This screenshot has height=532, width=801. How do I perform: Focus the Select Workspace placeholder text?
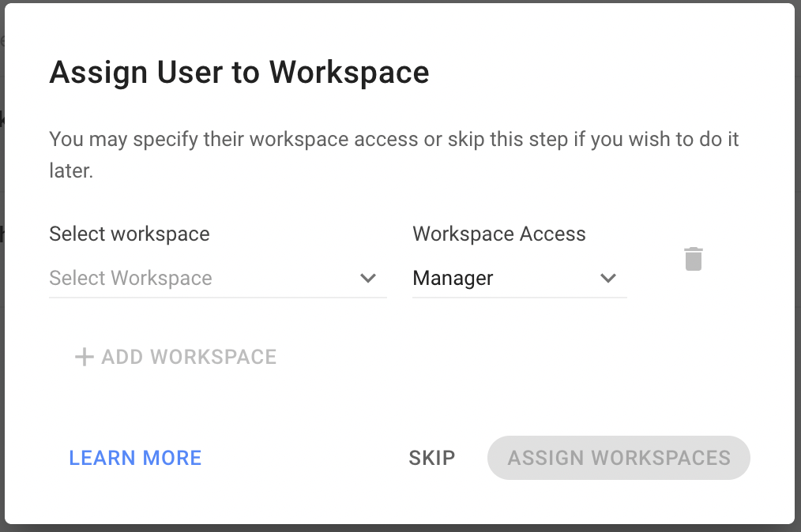pyautogui.click(x=130, y=279)
